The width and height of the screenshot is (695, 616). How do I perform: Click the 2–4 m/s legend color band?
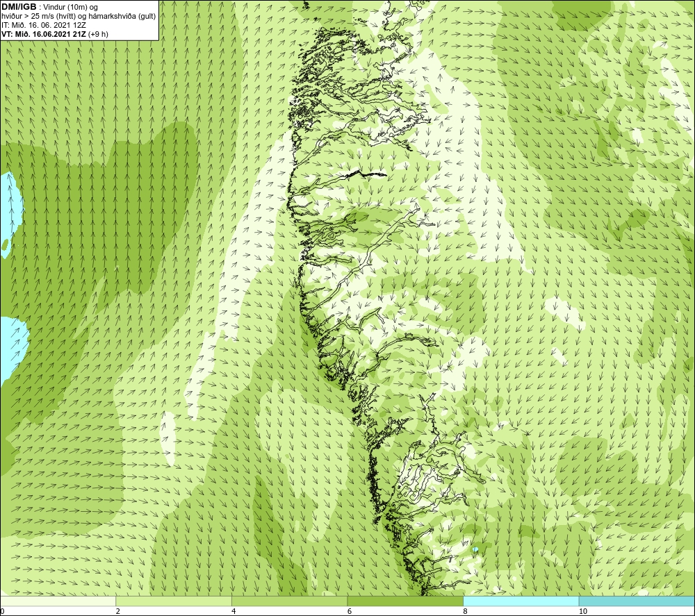click(174, 601)
